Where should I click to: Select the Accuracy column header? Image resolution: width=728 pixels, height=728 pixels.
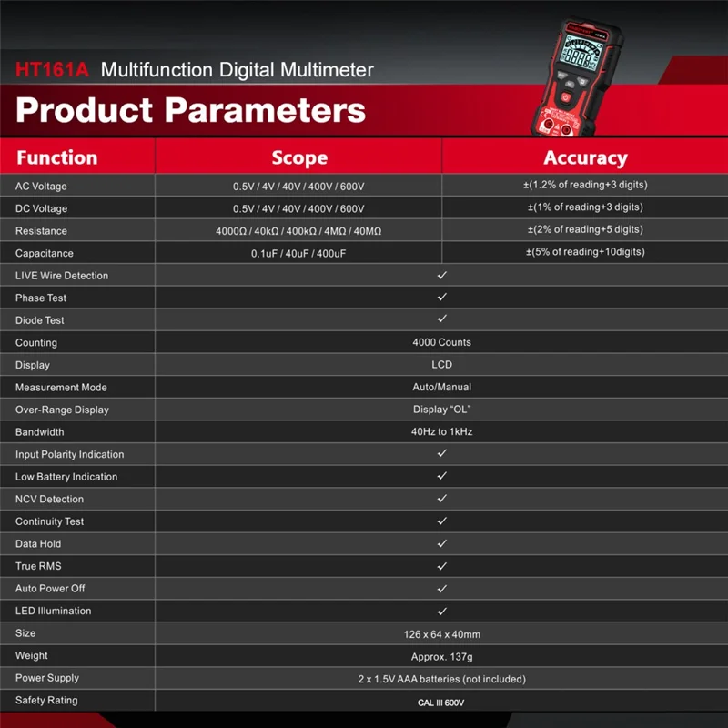pos(585,158)
